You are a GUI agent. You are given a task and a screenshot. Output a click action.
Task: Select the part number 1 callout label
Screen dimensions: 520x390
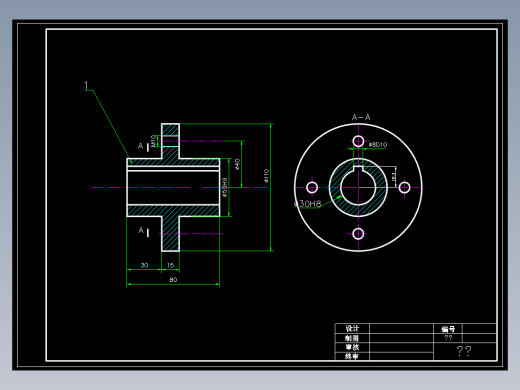point(86,86)
